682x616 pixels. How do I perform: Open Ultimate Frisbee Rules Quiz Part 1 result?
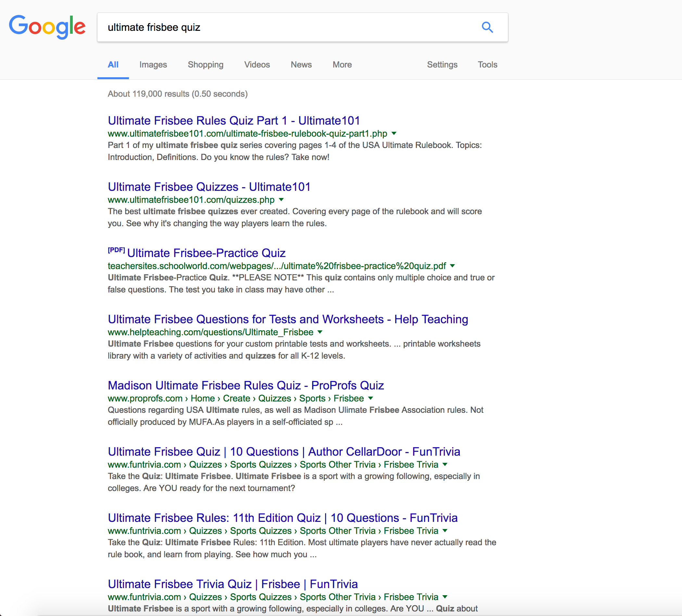[234, 121]
